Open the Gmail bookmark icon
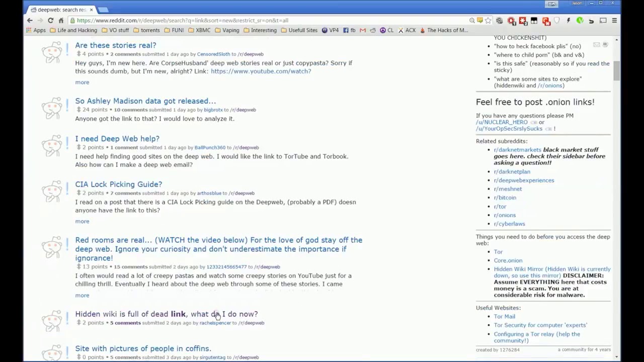The height and width of the screenshot is (362, 644). [x=363, y=30]
